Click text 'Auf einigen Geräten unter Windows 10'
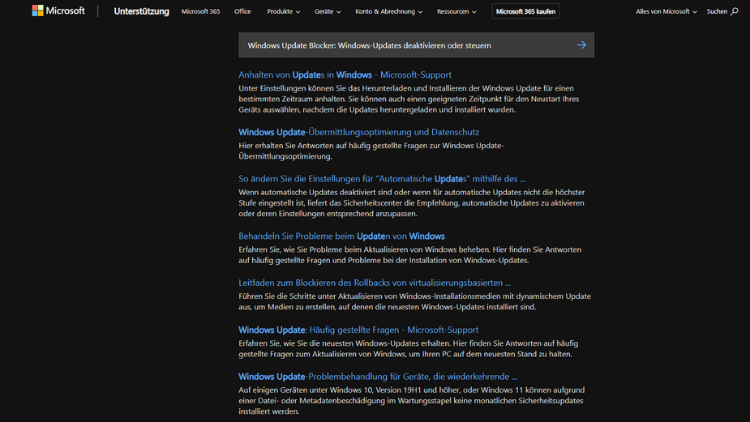 point(412,401)
